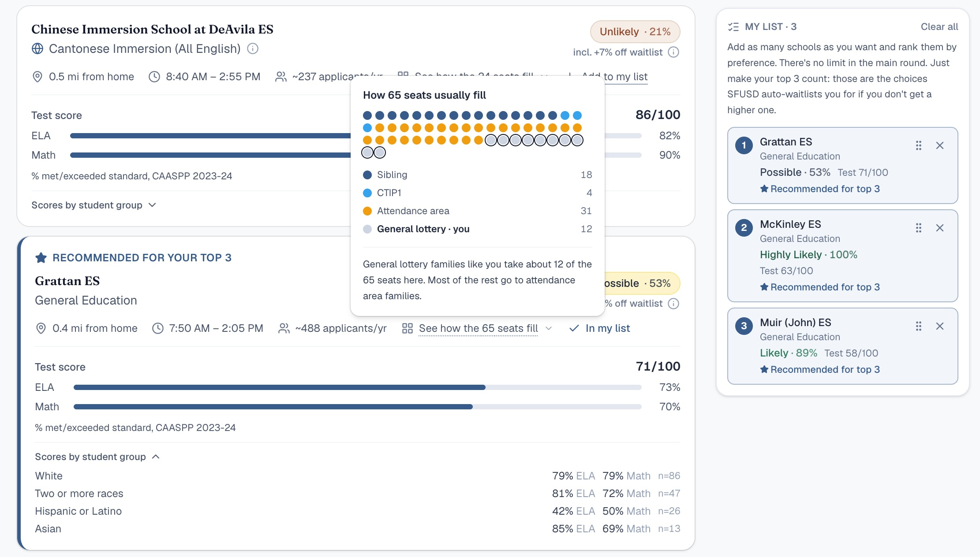
Task: Click the Possible 53% chance badge
Action: (x=642, y=283)
